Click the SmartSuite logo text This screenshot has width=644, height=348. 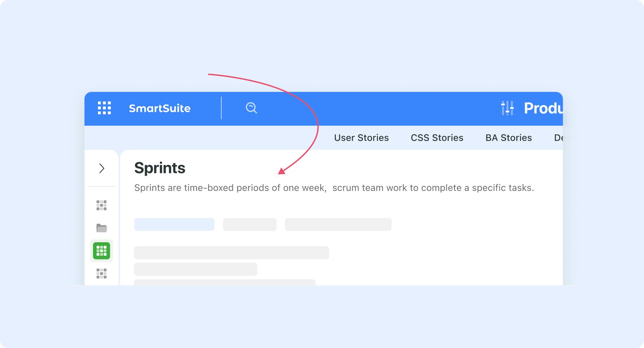point(160,108)
